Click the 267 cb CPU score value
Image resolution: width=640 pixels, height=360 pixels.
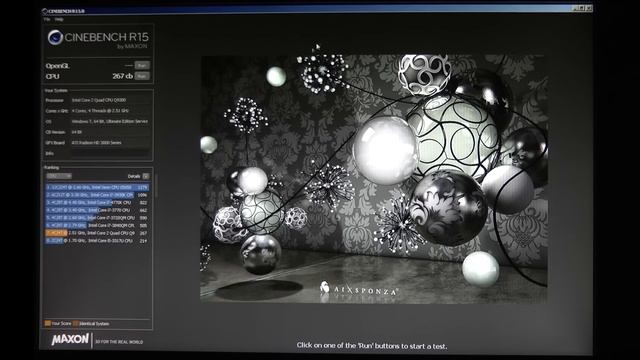(122, 76)
